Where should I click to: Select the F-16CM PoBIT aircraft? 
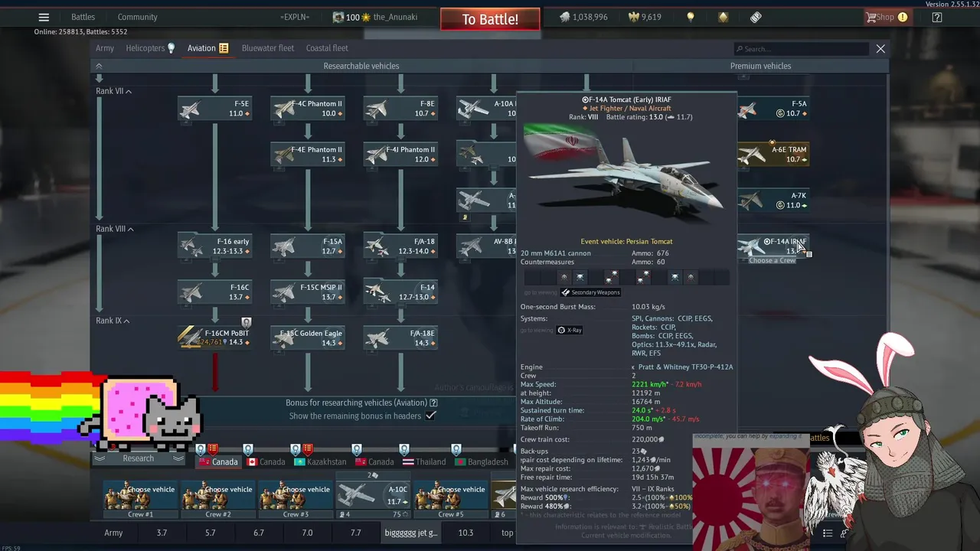click(x=214, y=337)
